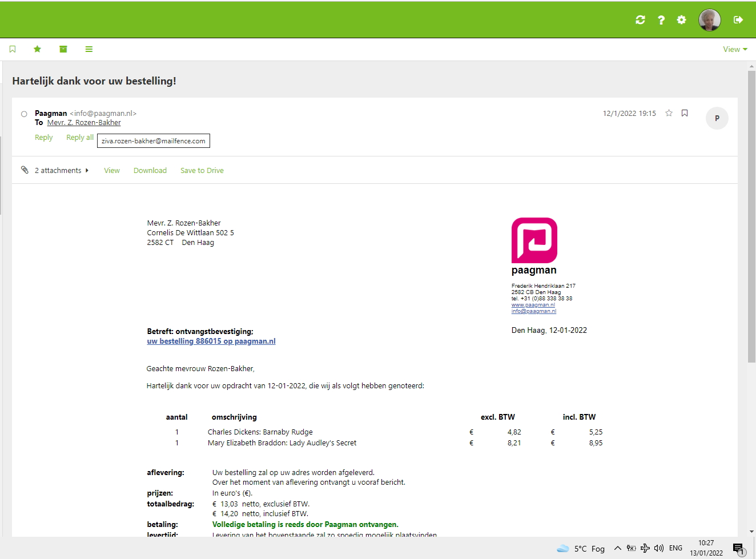This screenshot has width=756, height=559.
Task: Open the notification center icon
Action: click(x=738, y=549)
